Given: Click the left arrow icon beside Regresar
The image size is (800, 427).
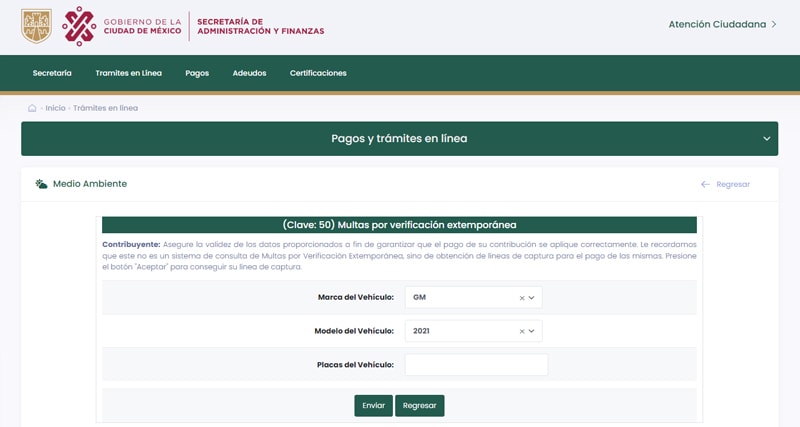Looking at the screenshot, I should [x=705, y=184].
